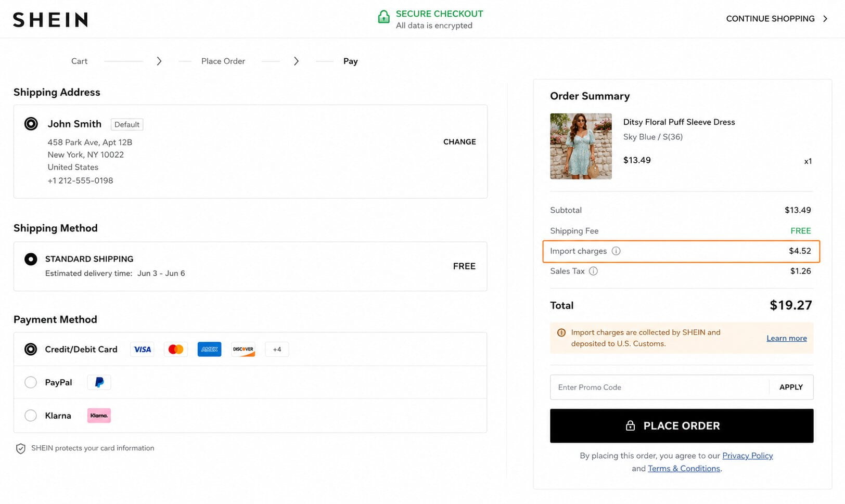Go to the Place Order step
This screenshot has height=504, width=845.
point(223,61)
